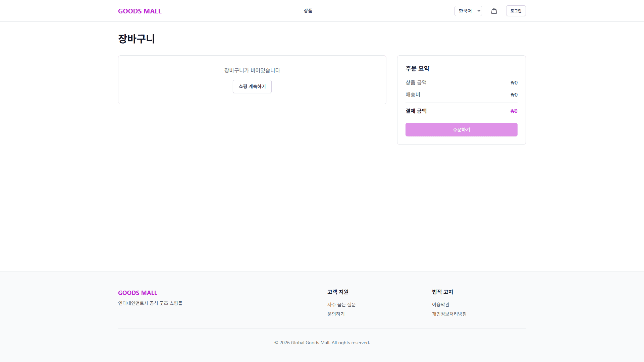Open the 이용약관 terms link
This screenshot has width=644, height=362.
coord(440,304)
